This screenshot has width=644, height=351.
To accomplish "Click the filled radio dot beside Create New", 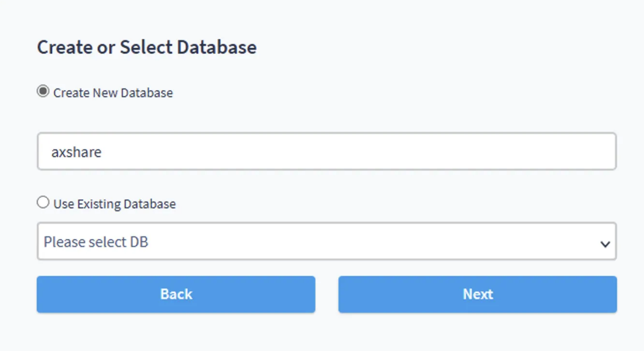I will (43, 92).
